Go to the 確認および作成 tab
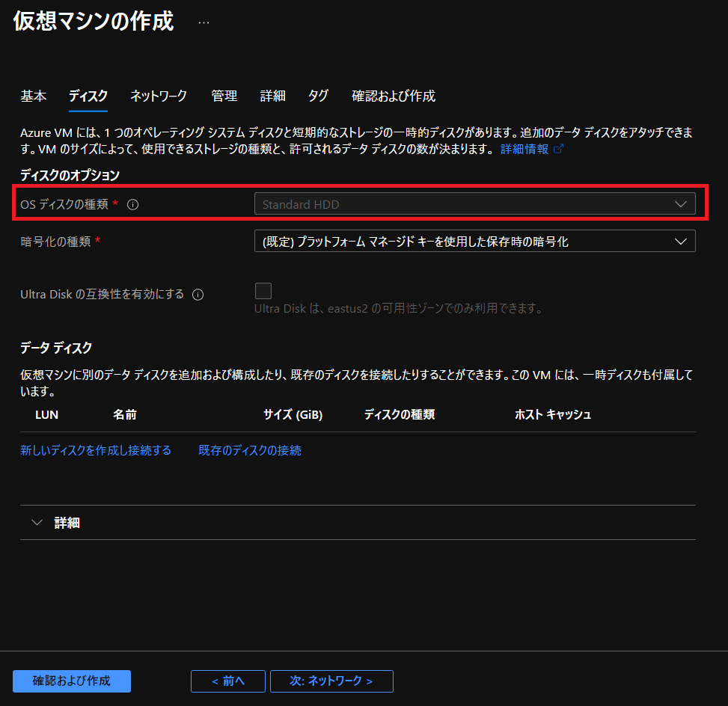Screen dimensions: 728x706 pyautogui.click(x=394, y=96)
